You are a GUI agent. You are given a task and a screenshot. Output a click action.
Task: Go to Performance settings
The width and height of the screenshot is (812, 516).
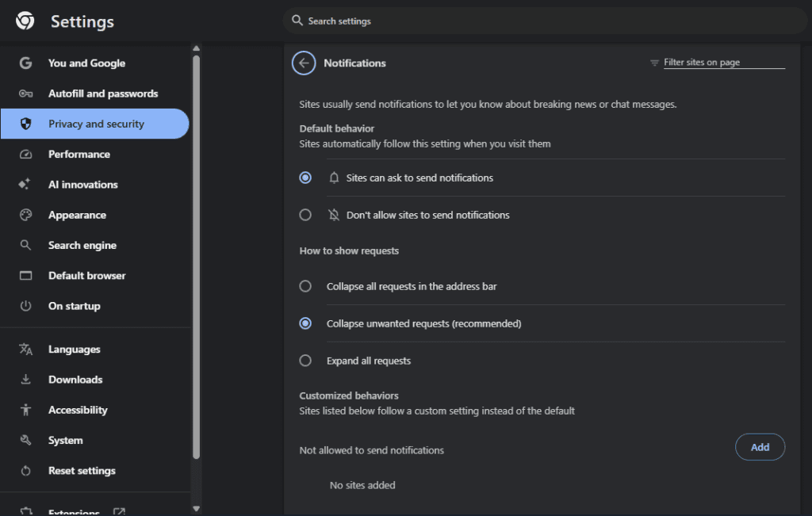pyautogui.click(x=95, y=155)
